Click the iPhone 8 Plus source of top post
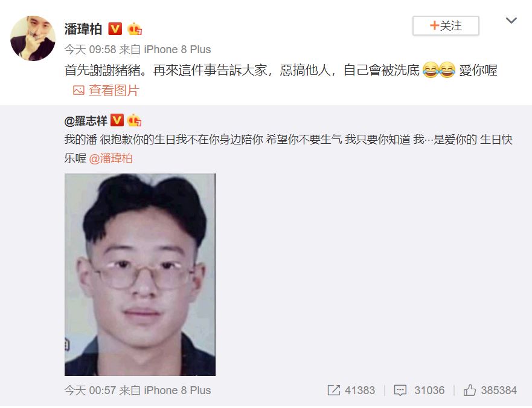The height and width of the screenshot is (408, 532). click(x=177, y=50)
